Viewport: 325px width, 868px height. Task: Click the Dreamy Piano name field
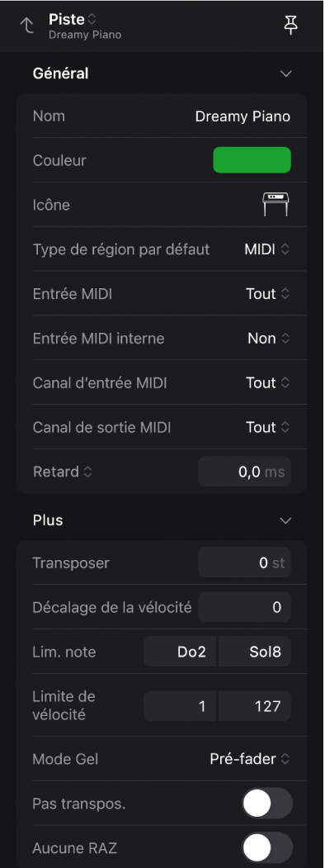[243, 116]
